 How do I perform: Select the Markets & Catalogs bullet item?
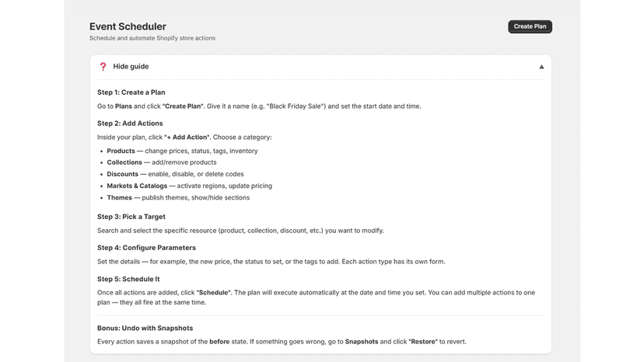(189, 186)
